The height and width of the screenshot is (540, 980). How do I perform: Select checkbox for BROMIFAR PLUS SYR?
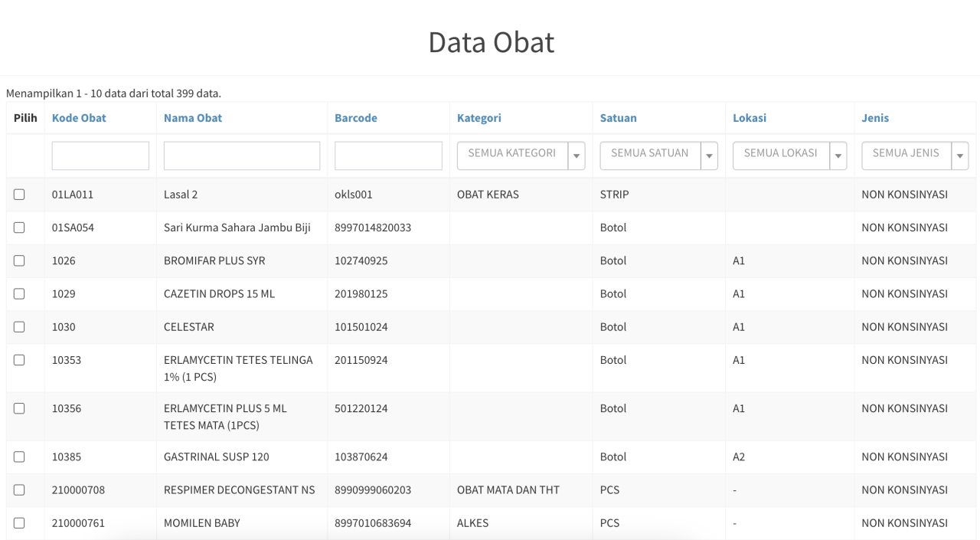click(x=19, y=260)
